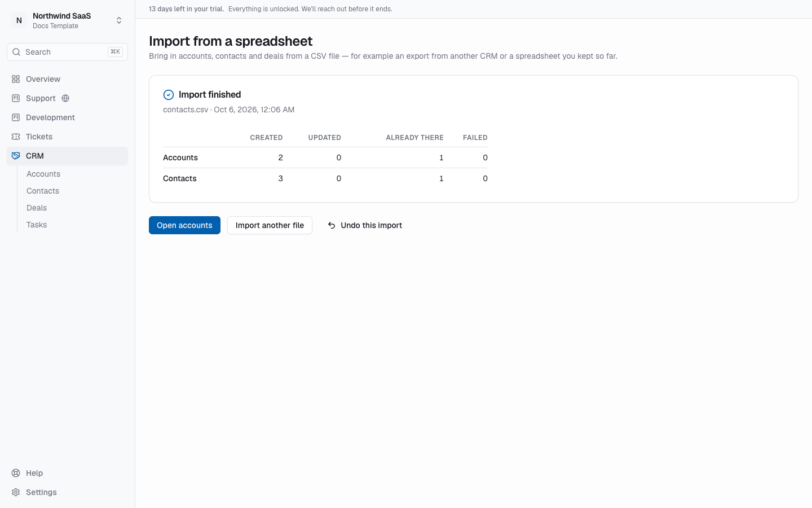This screenshot has height=508, width=812.
Task: Click the CRM handshake icon
Action: coord(16,156)
